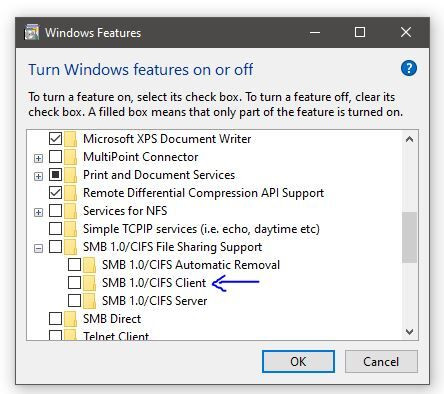Click folder icon beside Print and Document Services
Screen dimensions: 444x394
(70, 175)
